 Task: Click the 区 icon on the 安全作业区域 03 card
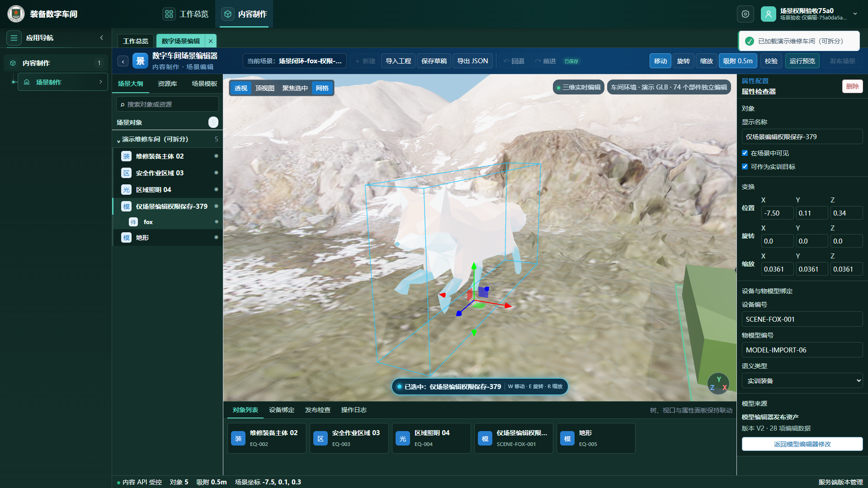(x=321, y=439)
